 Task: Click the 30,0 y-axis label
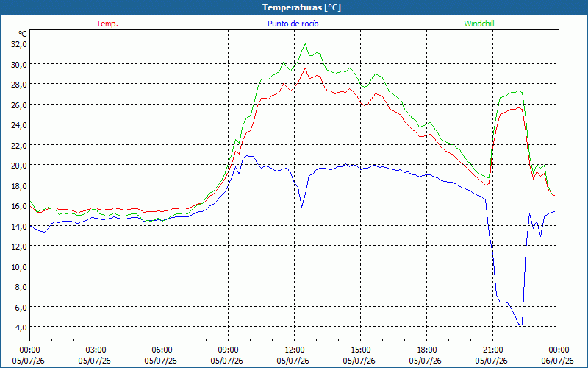click(18, 64)
